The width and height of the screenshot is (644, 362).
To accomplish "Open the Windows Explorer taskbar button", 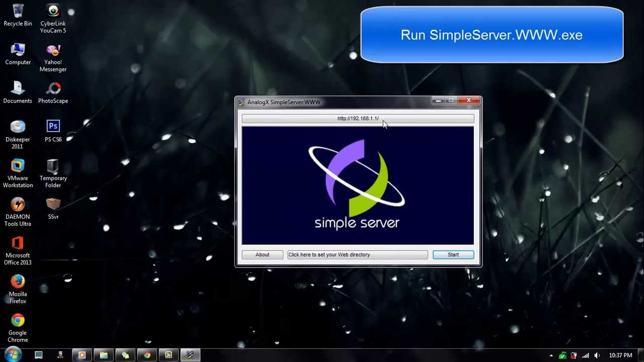I will pos(104,355).
